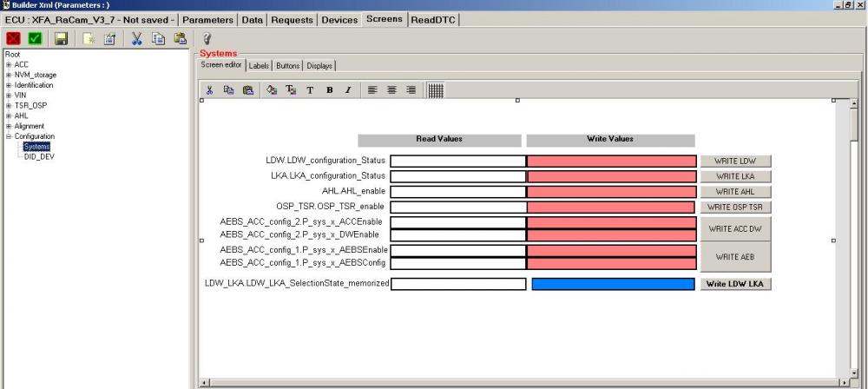Align text right in screen editor

click(411, 89)
